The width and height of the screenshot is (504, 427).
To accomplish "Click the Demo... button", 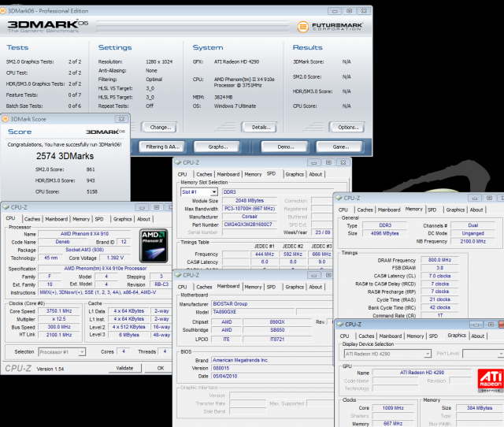I will 285,147.
